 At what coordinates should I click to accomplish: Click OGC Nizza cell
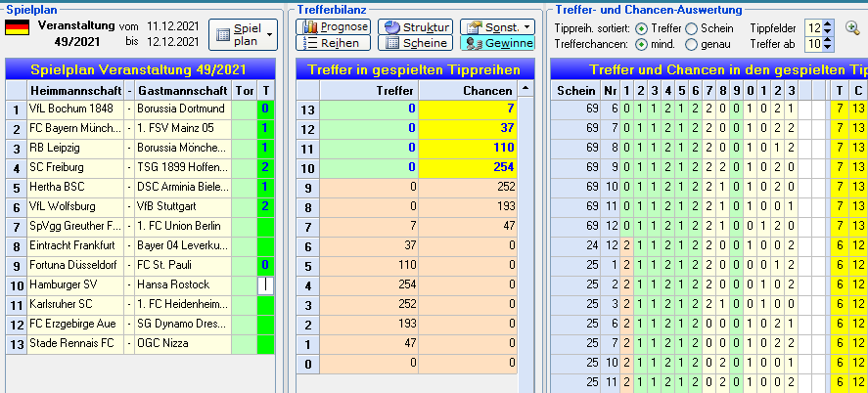(182, 343)
